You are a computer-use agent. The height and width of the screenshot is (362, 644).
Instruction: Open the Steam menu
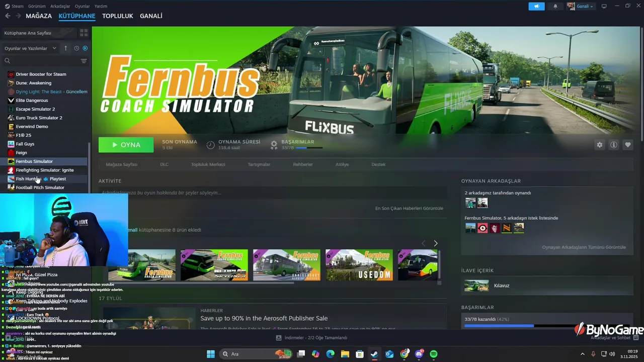tap(15, 6)
